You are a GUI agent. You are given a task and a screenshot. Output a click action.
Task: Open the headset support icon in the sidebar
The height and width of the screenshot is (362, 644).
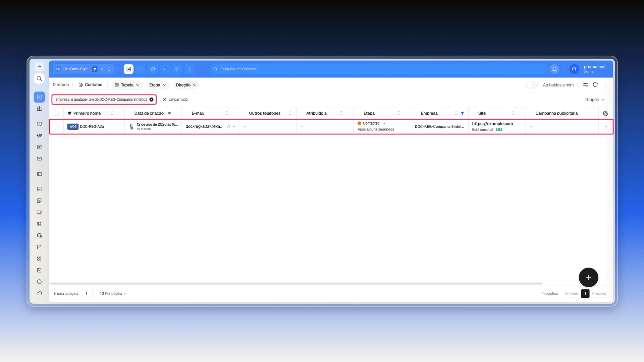coord(39,236)
